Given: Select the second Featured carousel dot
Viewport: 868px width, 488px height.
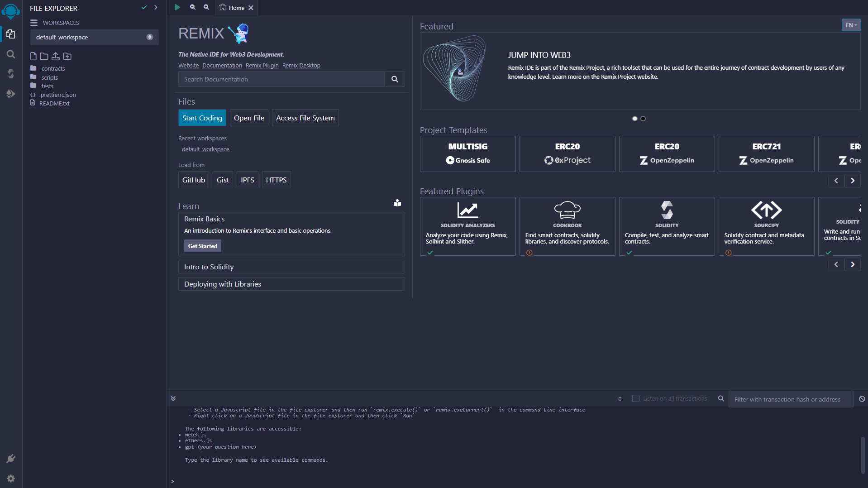Looking at the screenshot, I should point(643,119).
